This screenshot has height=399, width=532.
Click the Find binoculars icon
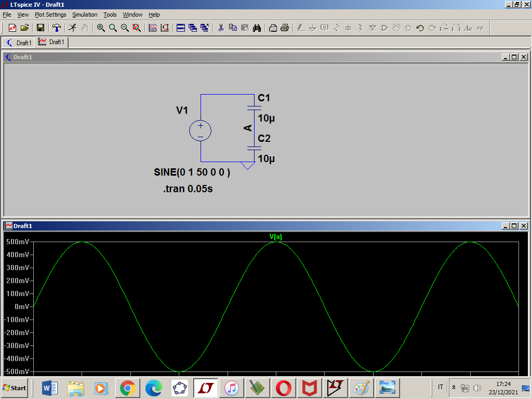click(257, 28)
